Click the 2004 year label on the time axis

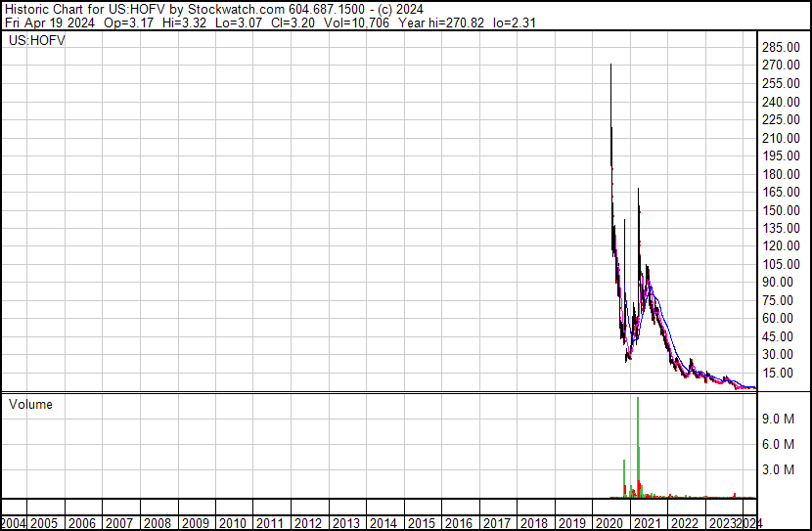click(x=14, y=523)
